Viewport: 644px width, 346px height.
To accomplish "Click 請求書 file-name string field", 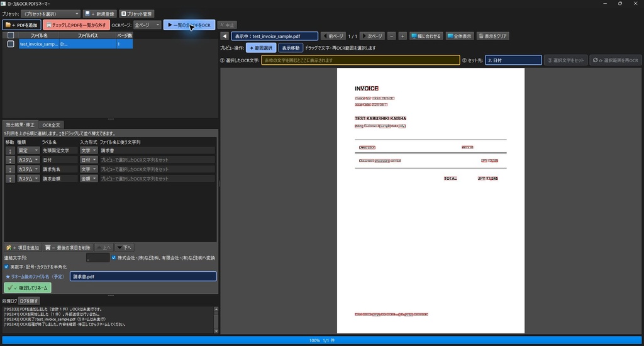I will click(157, 151).
